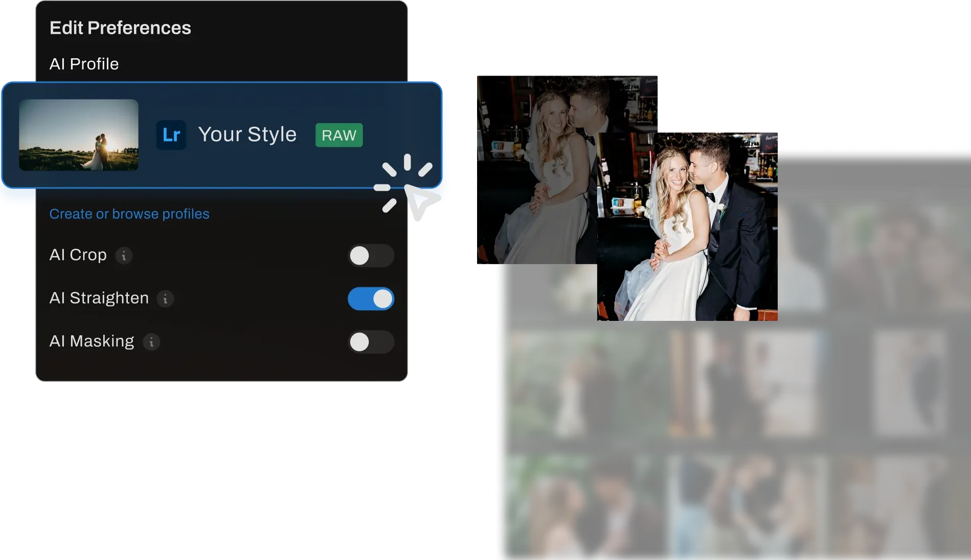Enable the AI Crop toggle
This screenshot has height=560, width=971.
click(x=371, y=256)
